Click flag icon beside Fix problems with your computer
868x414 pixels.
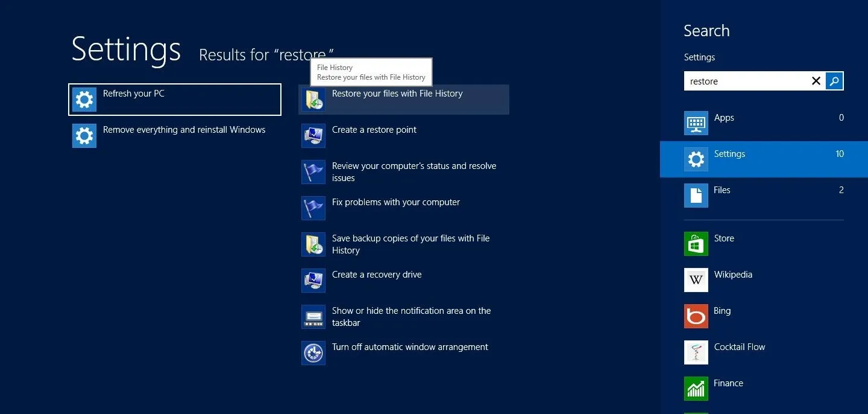[x=313, y=208]
